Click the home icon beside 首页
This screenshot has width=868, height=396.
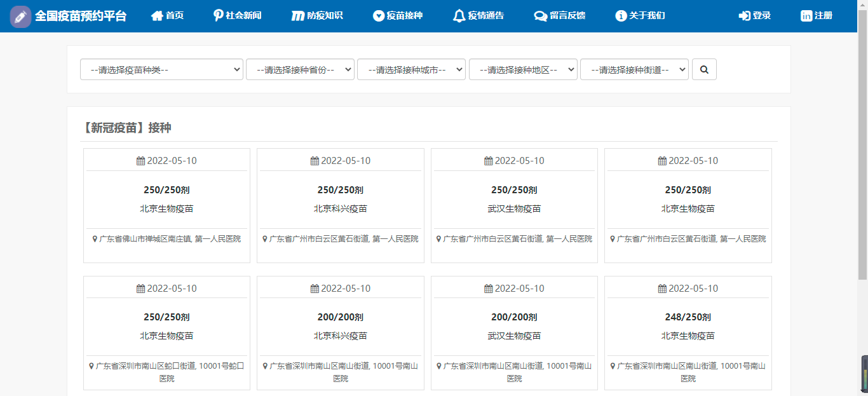tap(157, 16)
